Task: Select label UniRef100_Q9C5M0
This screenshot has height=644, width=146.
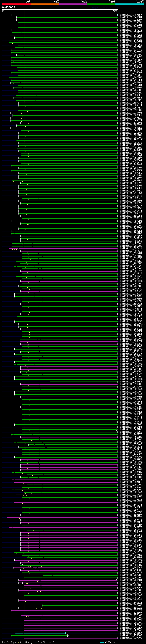Action: click(131, 47)
